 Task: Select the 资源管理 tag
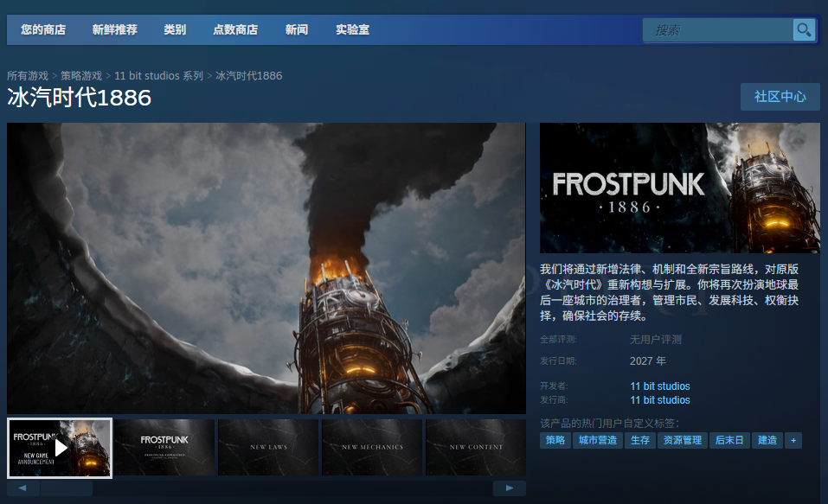683,440
